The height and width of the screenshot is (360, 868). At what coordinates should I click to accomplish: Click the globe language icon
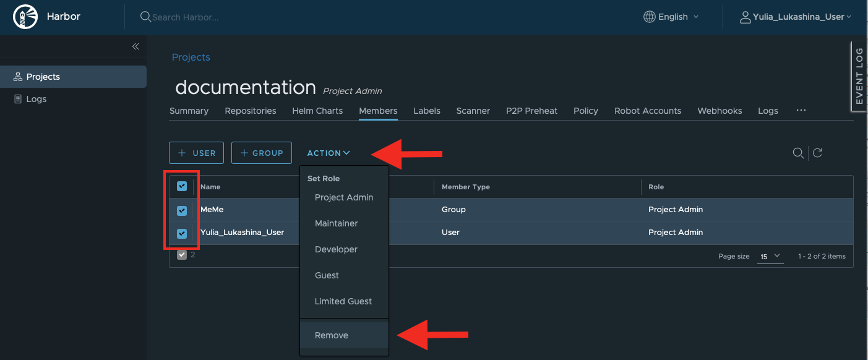(650, 17)
